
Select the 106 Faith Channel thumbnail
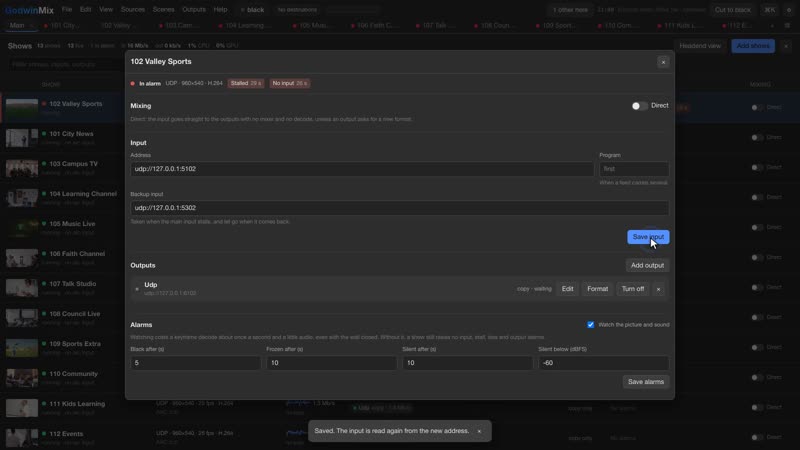point(21,258)
